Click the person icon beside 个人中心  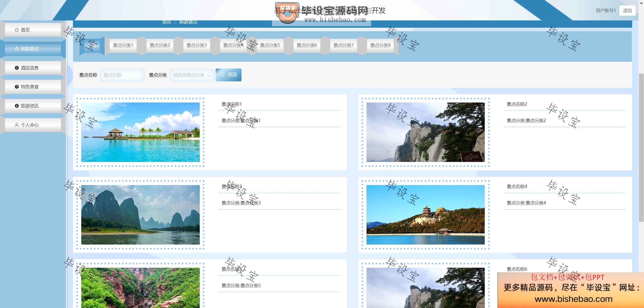point(17,125)
